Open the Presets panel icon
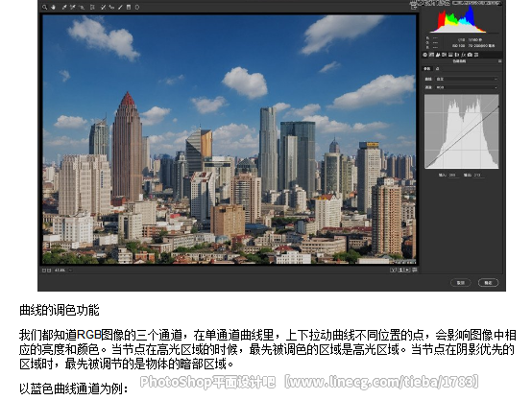 coord(476,55)
